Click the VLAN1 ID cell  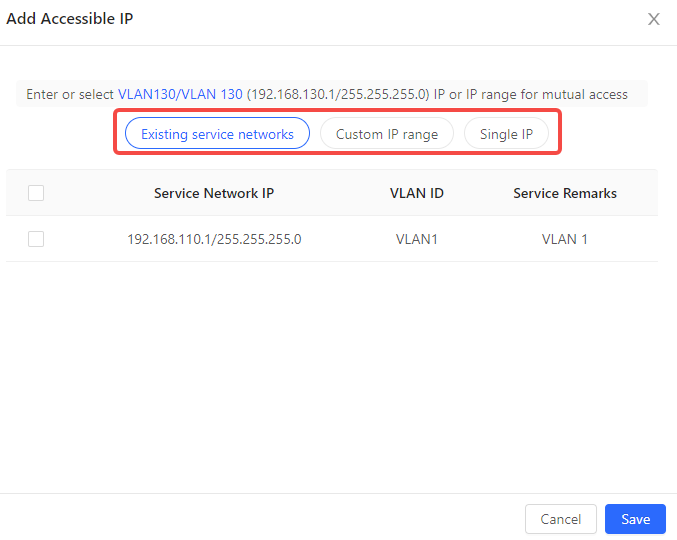click(x=416, y=239)
